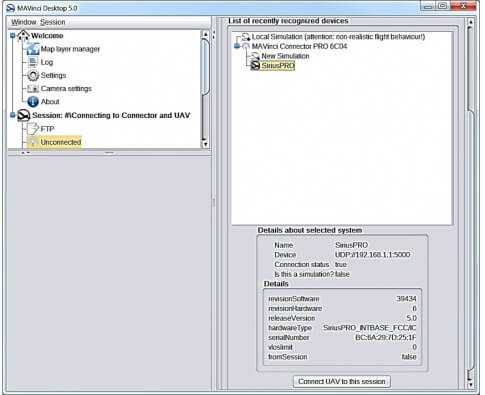
Task: Click the FTP file icon
Action: coord(33,129)
